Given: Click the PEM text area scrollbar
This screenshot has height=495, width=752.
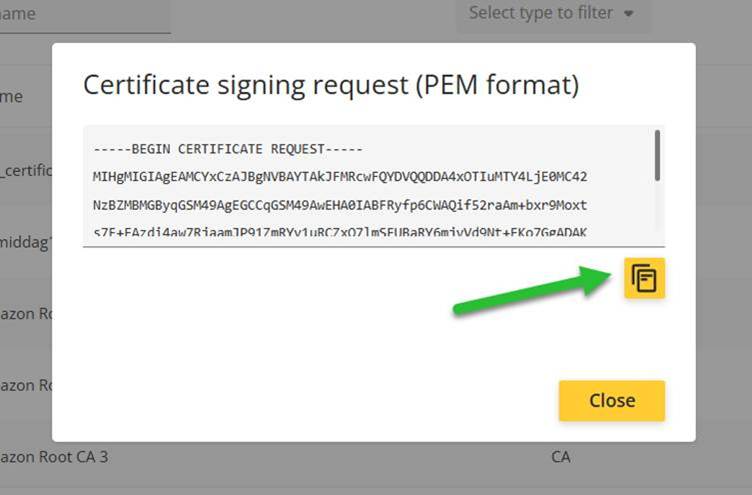Looking at the screenshot, I should coord(657,155).
